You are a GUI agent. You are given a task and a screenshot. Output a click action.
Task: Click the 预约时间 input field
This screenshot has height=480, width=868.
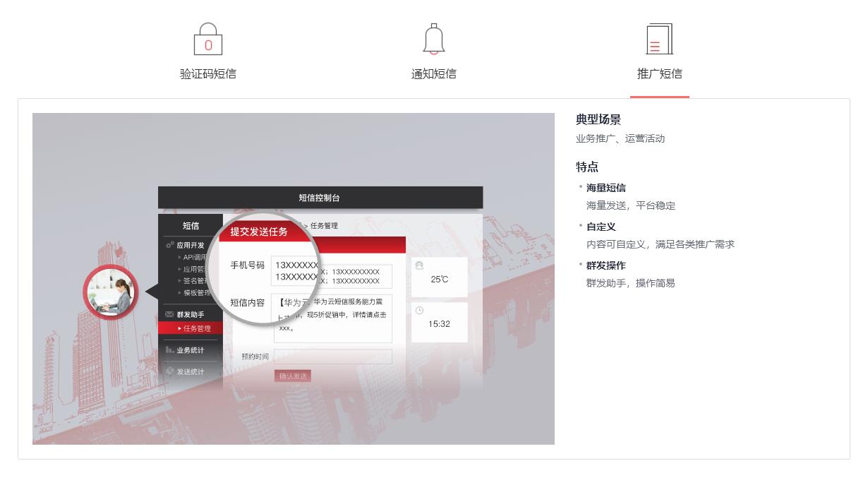(x=333, y=356)
